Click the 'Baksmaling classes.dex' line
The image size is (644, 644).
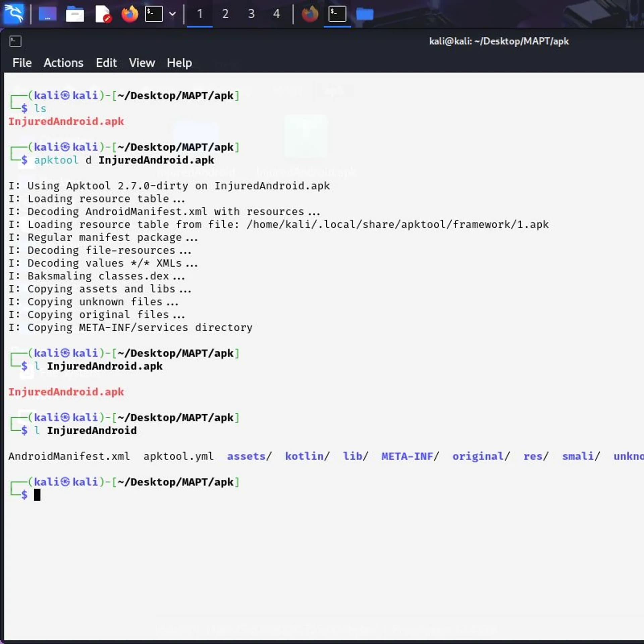(97, 276)
